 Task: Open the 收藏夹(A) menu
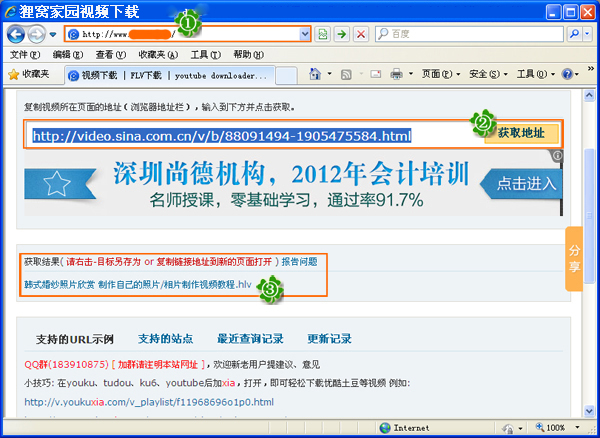(x=158, y=55)
